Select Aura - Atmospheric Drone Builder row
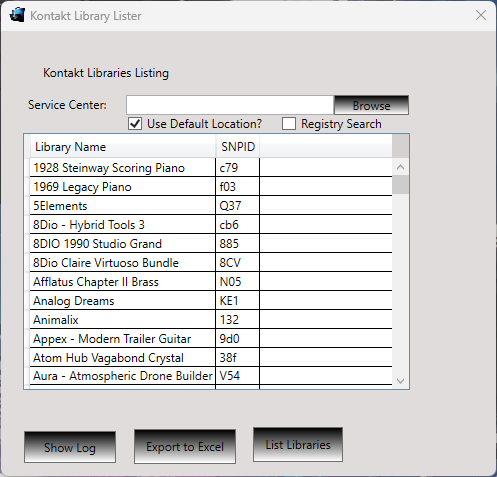This screenshot has height=477, width=497. point(211,376)
